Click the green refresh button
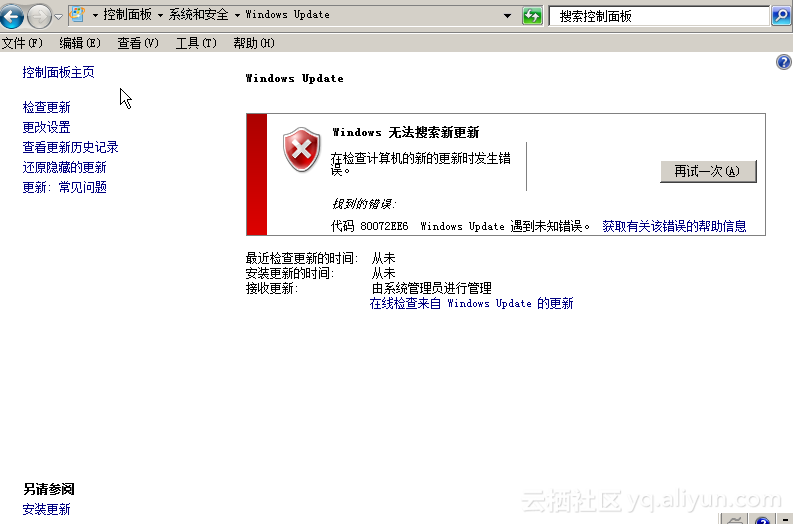The image size is (793, 524). pos(532,16)
